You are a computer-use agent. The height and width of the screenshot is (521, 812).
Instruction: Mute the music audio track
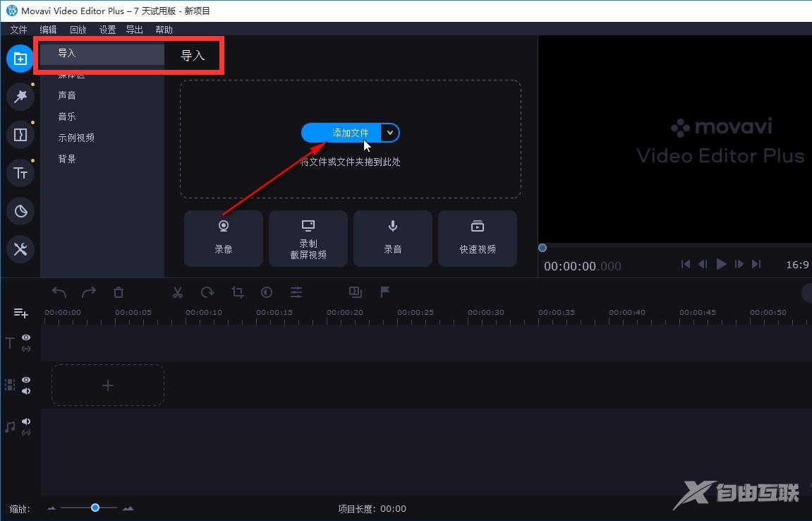(x=26, y=421)
